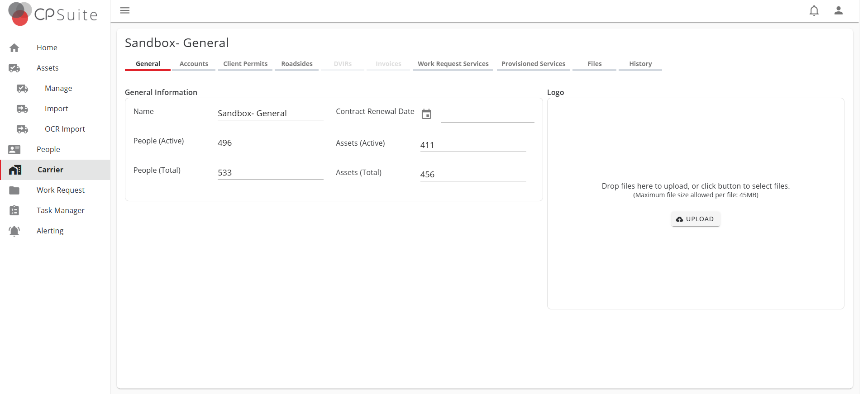The width and height of the screenshot is (868, 394).
Task: Open the notifications bell
Action: pyautogui.click(x=814, y=10)
